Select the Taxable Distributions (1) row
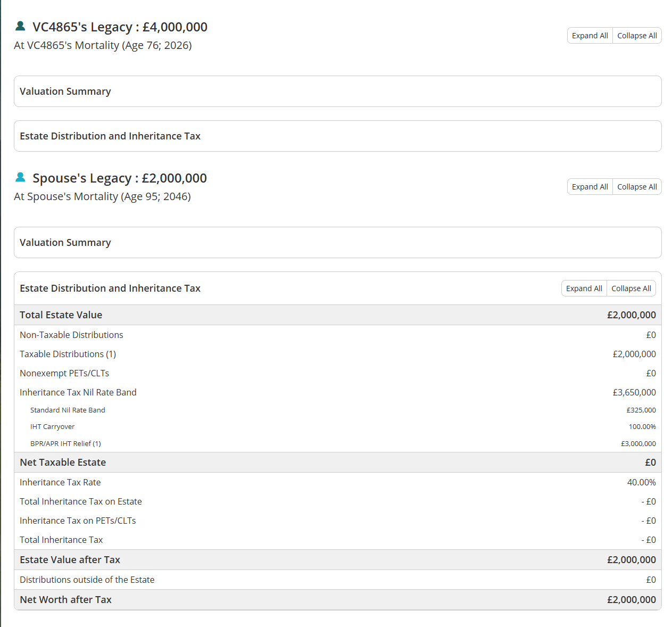Screen dimensions: 672x627 coord(68,354)
